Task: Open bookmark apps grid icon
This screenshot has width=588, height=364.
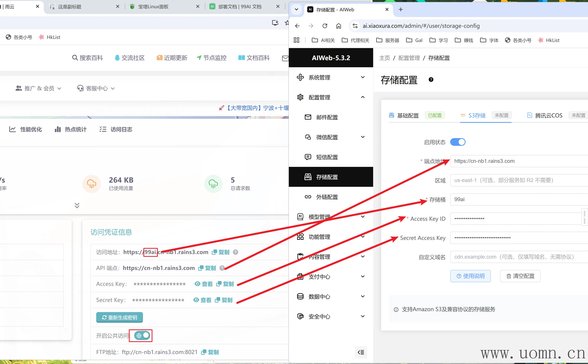Action: (296, 40)
